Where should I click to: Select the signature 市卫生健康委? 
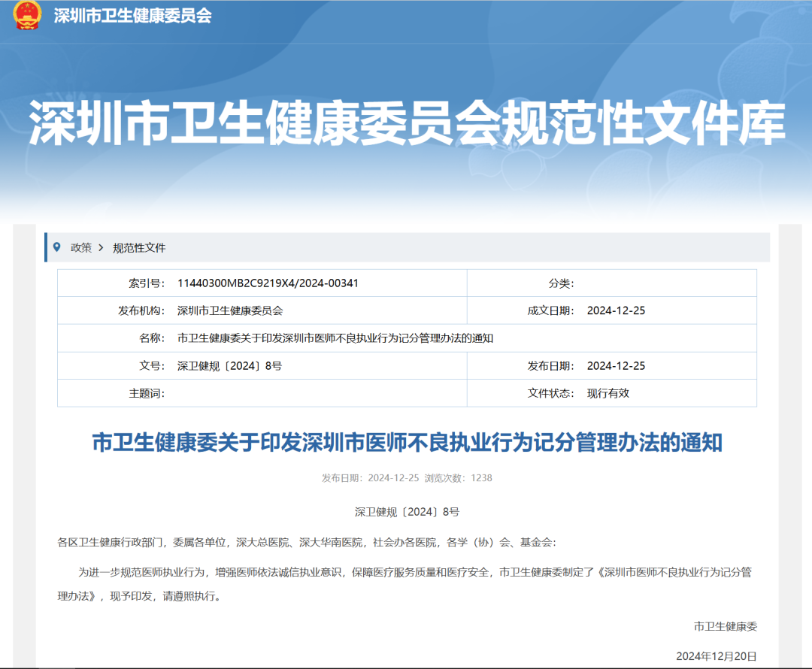coord(726,627)
